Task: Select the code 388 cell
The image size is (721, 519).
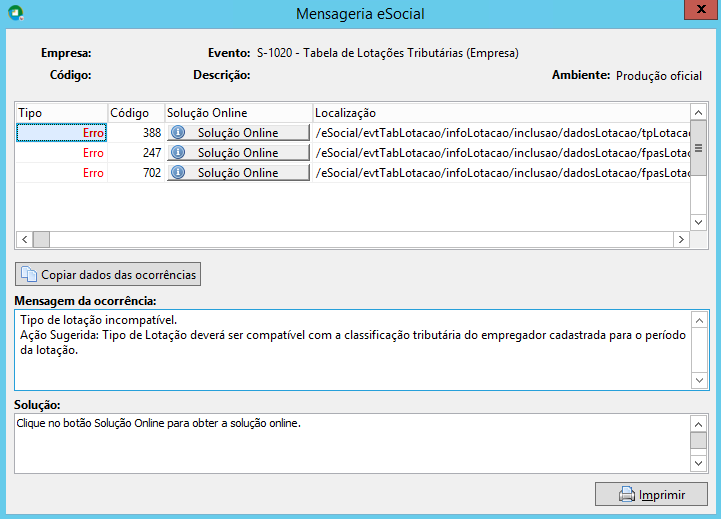Action: click(x=136, y=132)
